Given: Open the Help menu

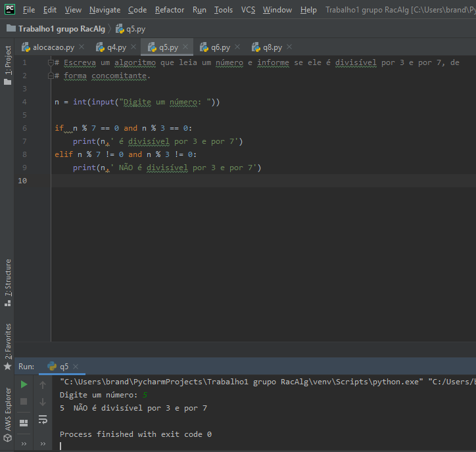Looking at the screenshot, I should click(308, 10).
